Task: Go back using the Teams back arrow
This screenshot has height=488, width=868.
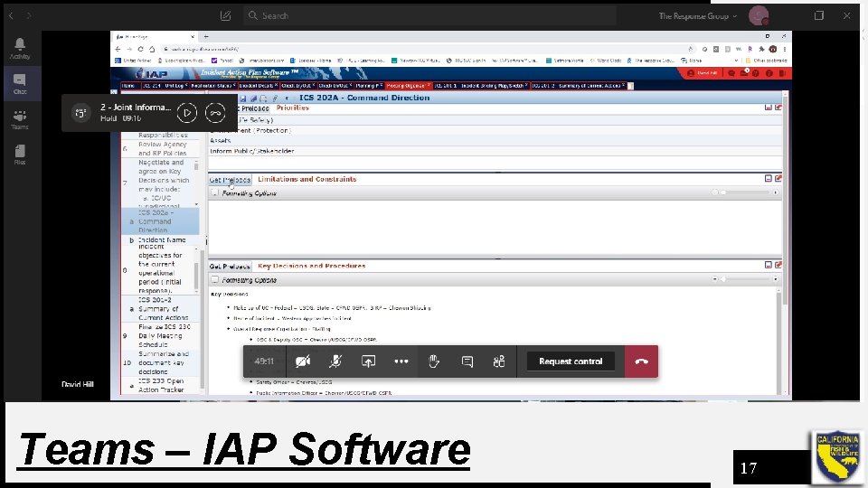Action: point(11,15)
